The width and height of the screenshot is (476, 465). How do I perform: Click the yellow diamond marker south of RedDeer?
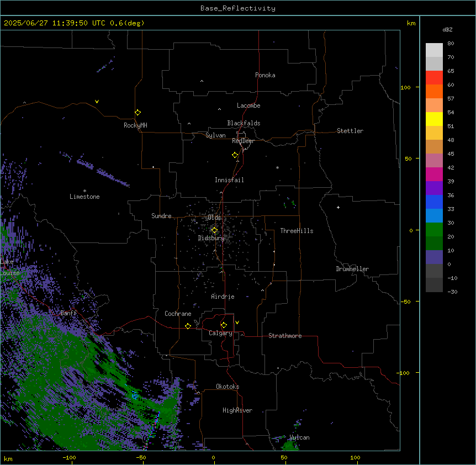[235, 155]
